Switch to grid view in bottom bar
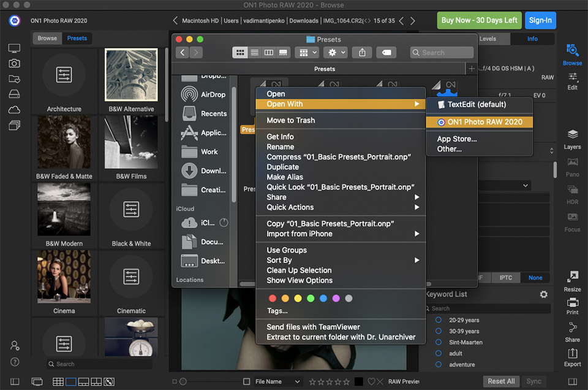 coord(58,382)
